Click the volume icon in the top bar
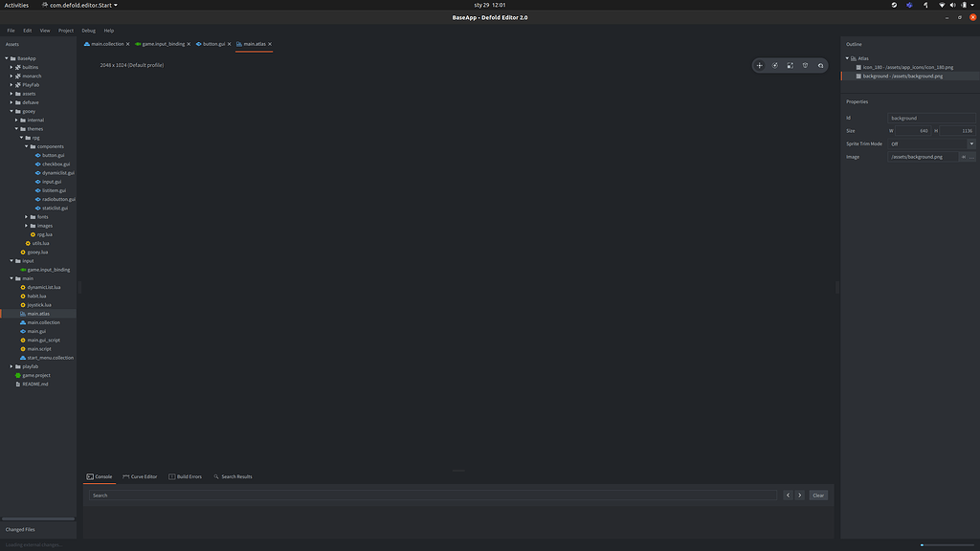 [950, 4]
